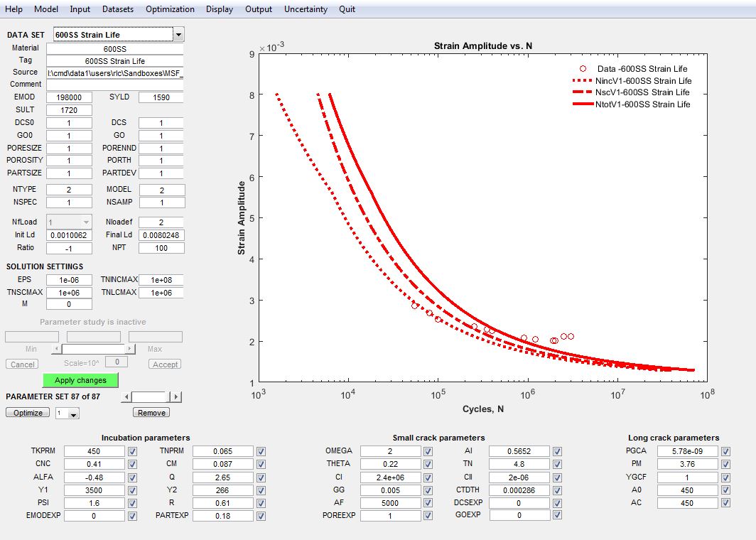This screenshot has width=756, height=540.
Task: Disable the PARTEXP checkbox
Action: click(261, 516)
